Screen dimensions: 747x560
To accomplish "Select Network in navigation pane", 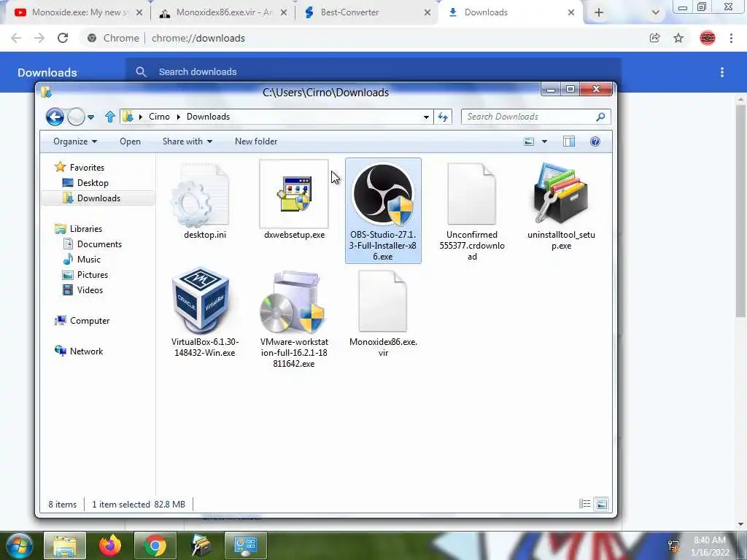I will (x=86, y=351).
